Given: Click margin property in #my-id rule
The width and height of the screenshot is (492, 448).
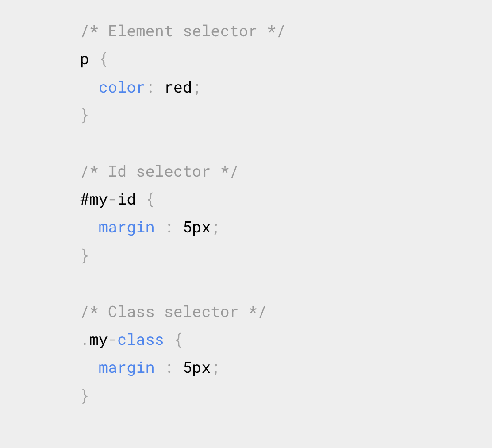Looking at the screenshot, I should tap(127, 228).
